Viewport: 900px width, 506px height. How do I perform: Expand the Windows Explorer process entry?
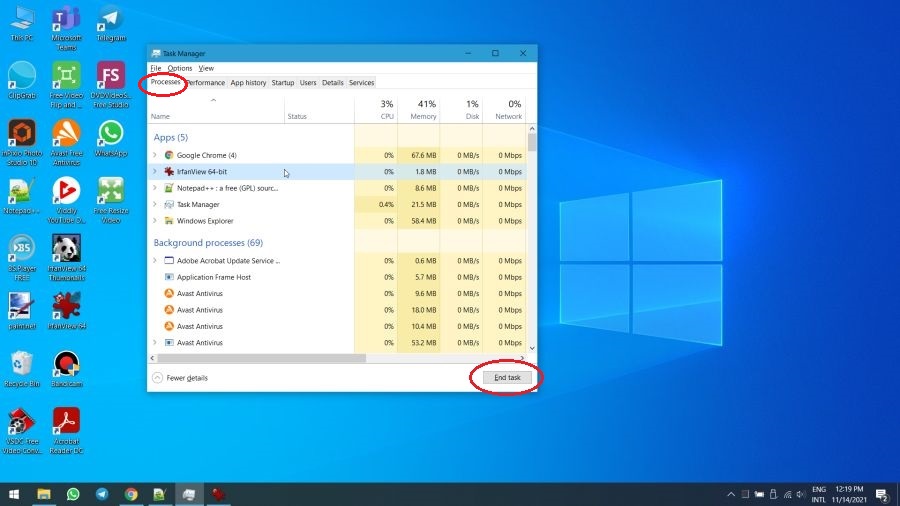(154, 221)
